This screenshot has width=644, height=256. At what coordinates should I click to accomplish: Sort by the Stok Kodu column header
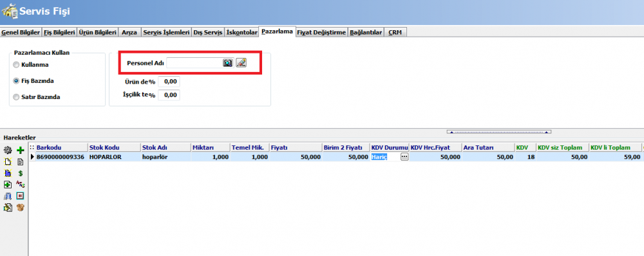(x=114, y=148)
